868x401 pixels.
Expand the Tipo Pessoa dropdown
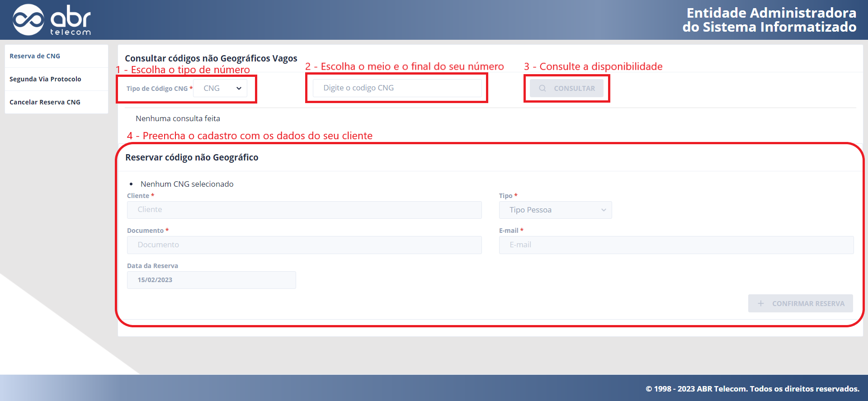[x=555, y=210]
